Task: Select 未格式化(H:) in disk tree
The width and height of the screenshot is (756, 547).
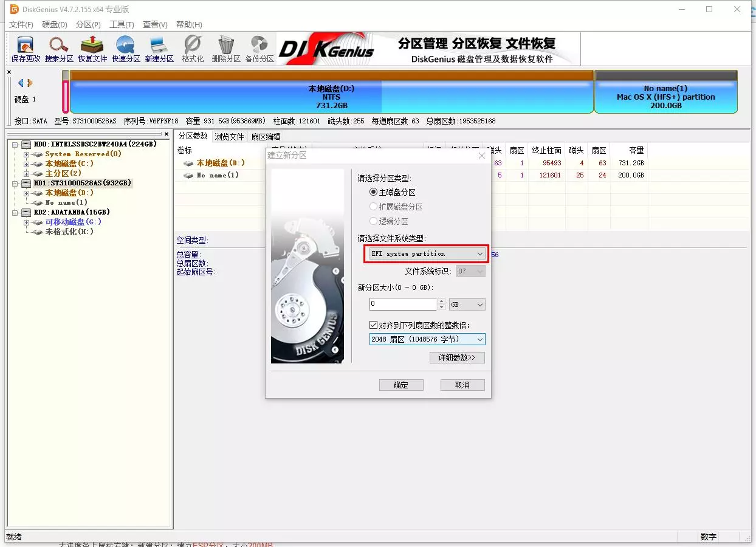Action: 69,232
